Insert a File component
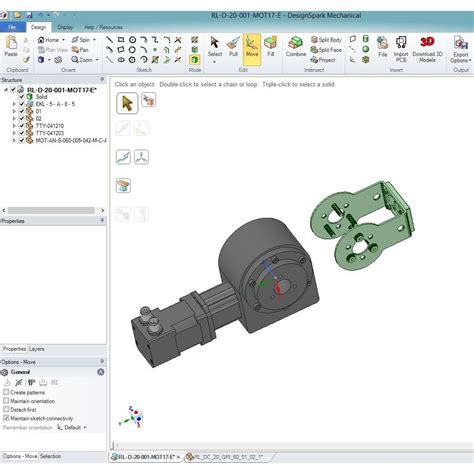 (383, 47)
